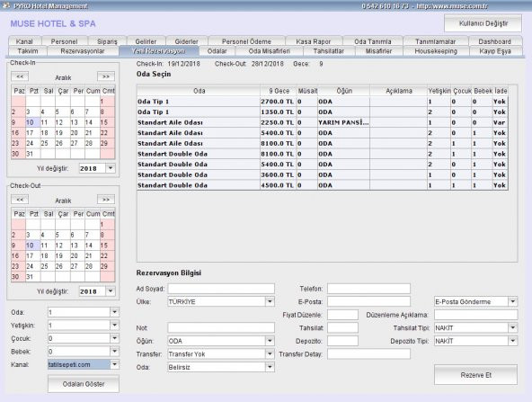Screen dimensions: 532x402
Task: Switch to the Rezervasyonlar tab
Action: [83, 51]
